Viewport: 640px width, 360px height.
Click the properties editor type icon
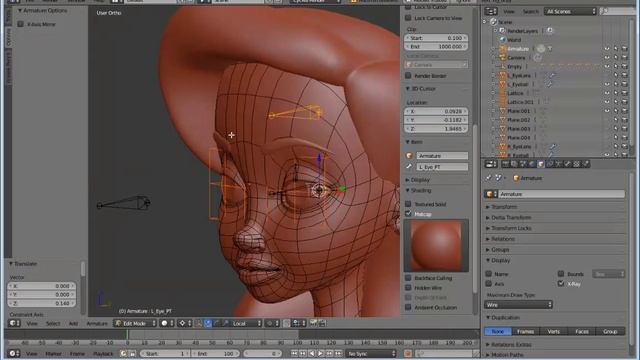click(491, 164)
